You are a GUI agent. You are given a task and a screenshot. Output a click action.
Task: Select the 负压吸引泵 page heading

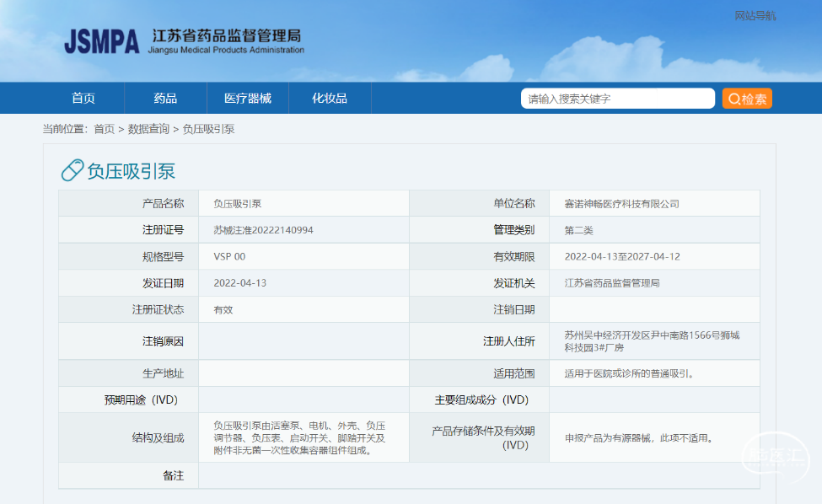coord(131,171)
